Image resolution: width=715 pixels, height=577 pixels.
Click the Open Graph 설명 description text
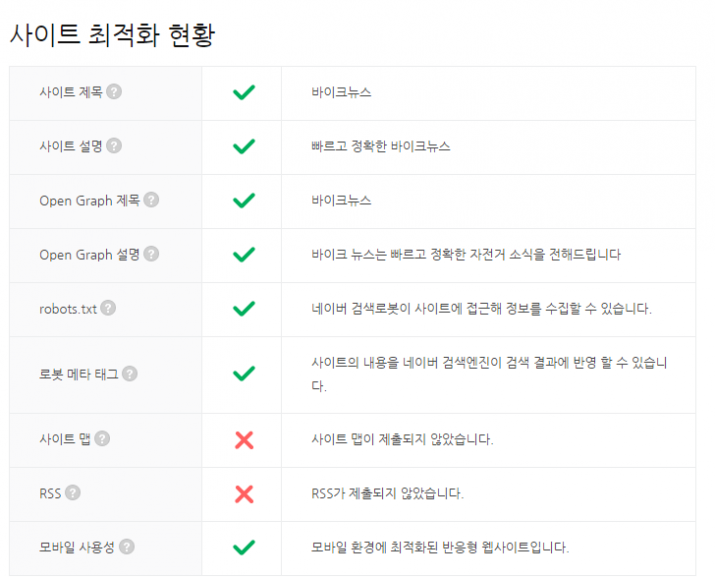(466, 254)
